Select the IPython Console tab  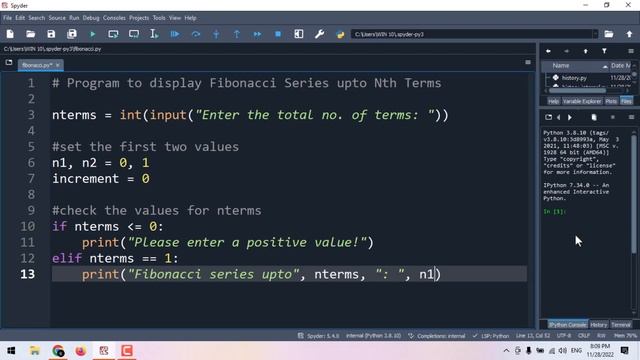tap(567, 325)
